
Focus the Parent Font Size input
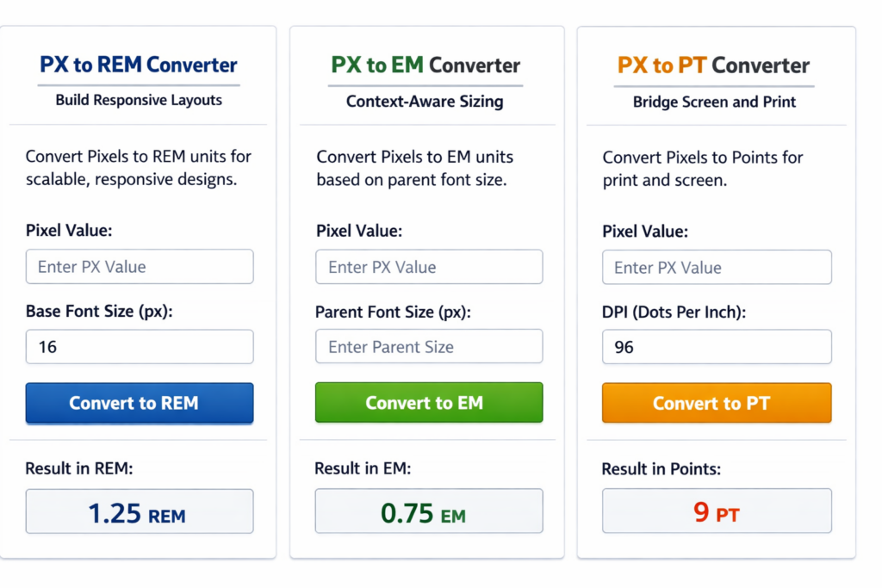click(x=429, y=347)
